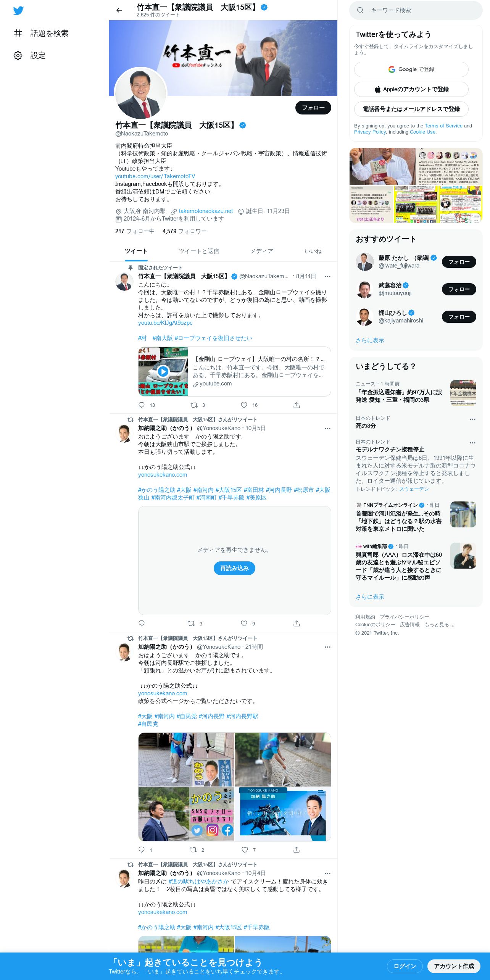Open options for the 死の8分 trend
This screenshot has width=490, height=980.
click(472, 419)
